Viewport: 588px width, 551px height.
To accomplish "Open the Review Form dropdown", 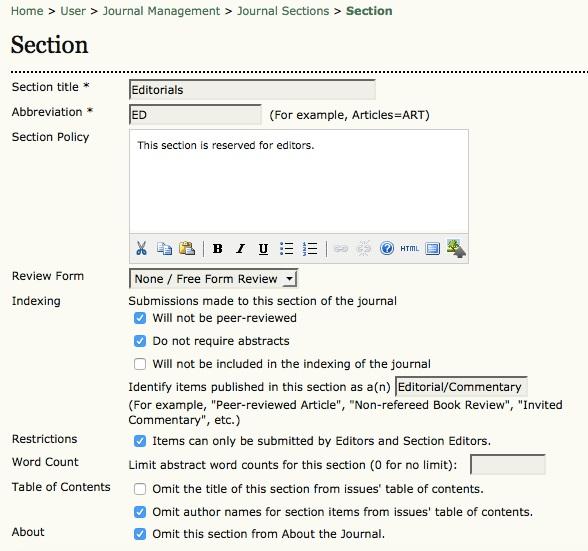I will tap(213, 278).
